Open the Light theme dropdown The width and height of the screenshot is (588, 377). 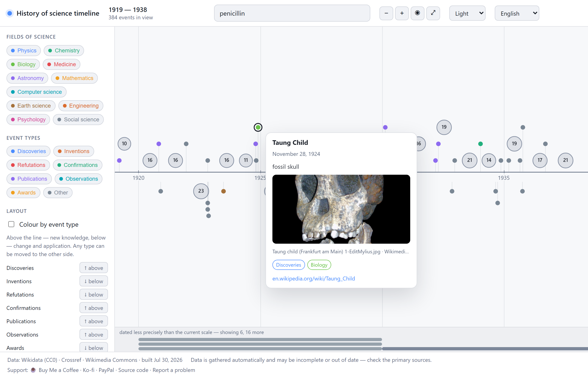click(467, 13)
